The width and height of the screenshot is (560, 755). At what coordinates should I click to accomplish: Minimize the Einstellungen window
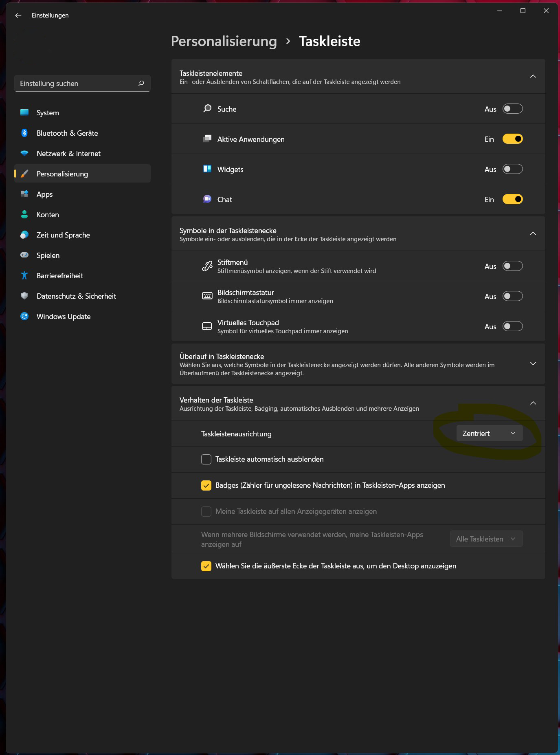pos(500,11)
